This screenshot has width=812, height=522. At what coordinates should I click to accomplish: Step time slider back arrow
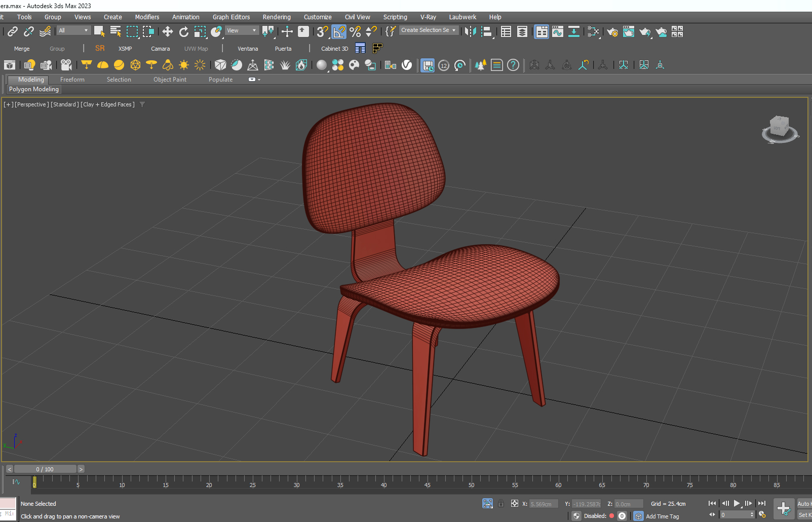[x=9, y=469]
